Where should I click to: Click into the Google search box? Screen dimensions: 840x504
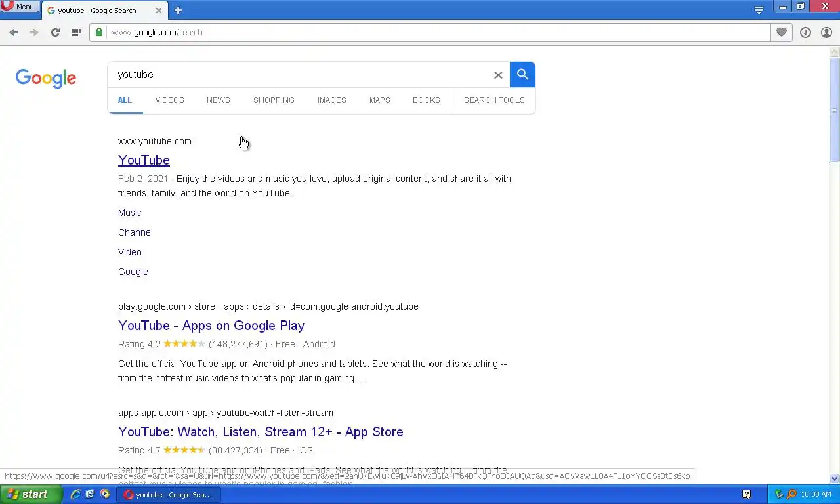[x=302, y=75]
